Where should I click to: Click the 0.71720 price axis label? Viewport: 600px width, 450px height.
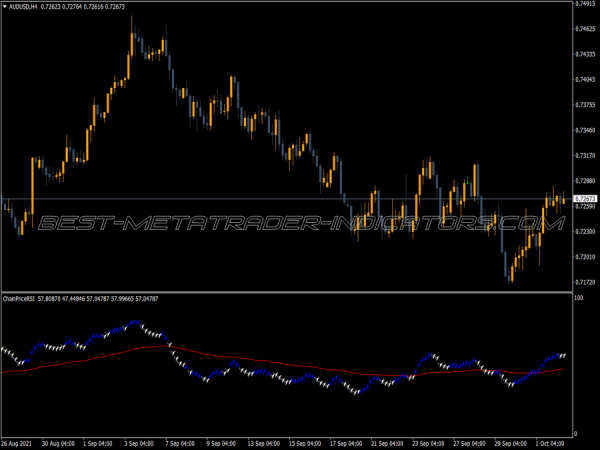(x=585, y=282)
